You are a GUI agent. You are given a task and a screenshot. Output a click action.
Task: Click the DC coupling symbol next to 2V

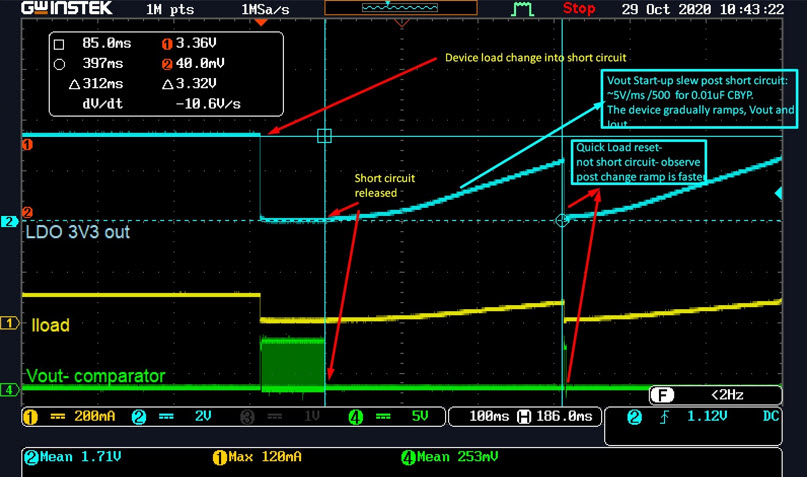pyautogui.click(x=166, y=417)
